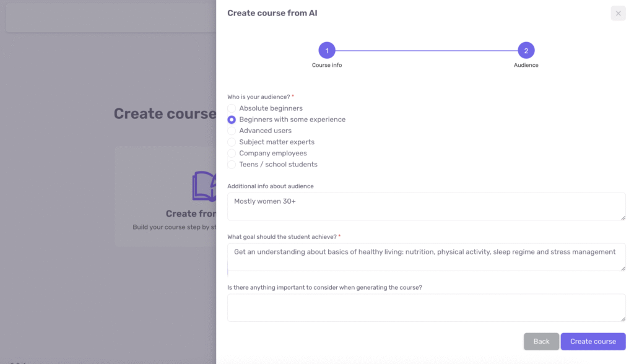The width and height of the screenshot is (634, 364).
Task: Click the Audience step label
Action: pyautogui.click(x=526, y=65)
